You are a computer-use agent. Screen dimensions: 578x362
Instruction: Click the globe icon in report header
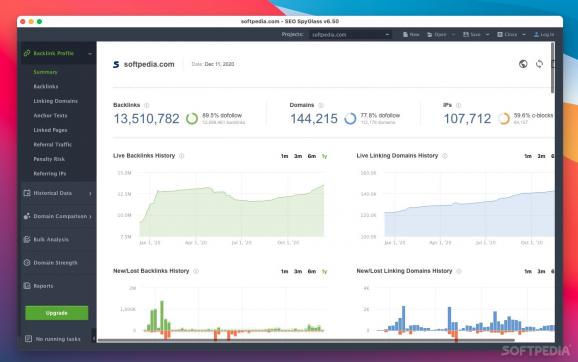[523, 64]
